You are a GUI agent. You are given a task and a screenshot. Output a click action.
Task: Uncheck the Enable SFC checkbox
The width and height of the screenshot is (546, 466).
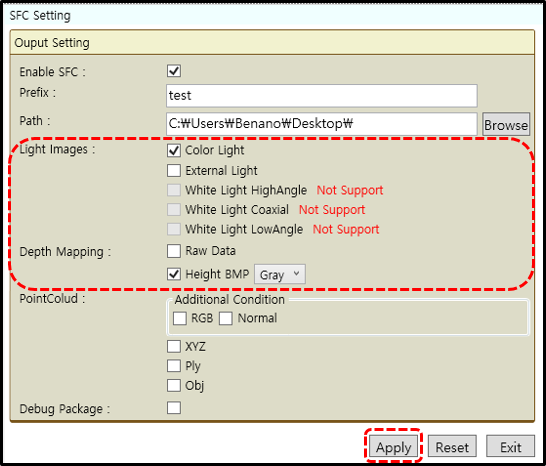point(174,71)
